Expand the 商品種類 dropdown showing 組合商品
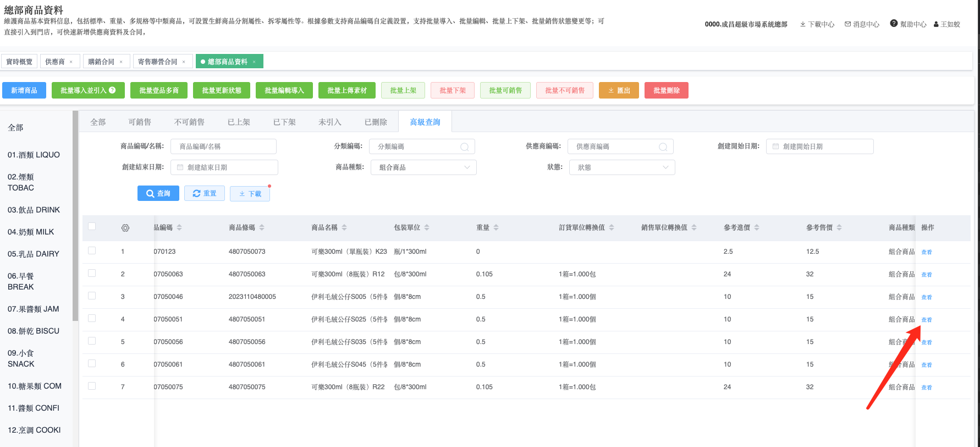980x447 pixels. 423,167
